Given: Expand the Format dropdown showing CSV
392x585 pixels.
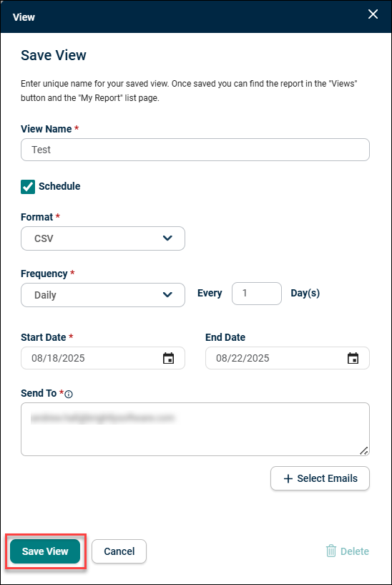Looking at the screenshot, I should [103, 238].
